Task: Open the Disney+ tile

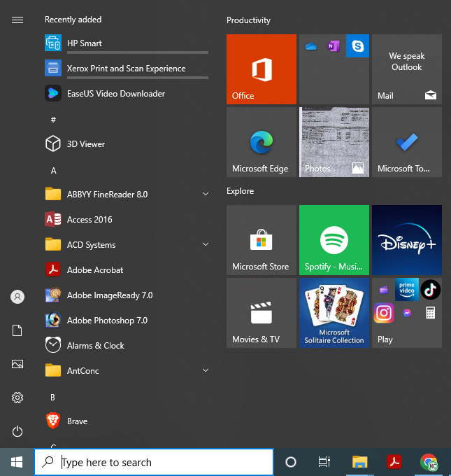Action: [407, 240]
